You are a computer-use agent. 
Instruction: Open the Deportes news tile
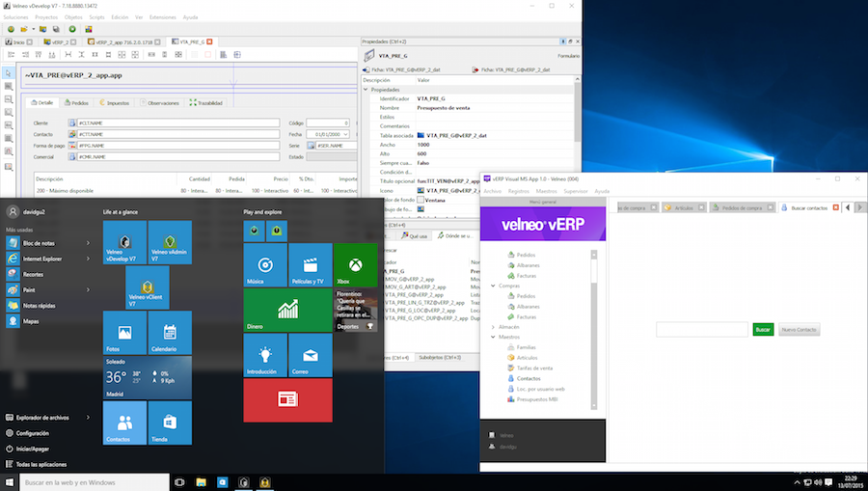(355, 310)
